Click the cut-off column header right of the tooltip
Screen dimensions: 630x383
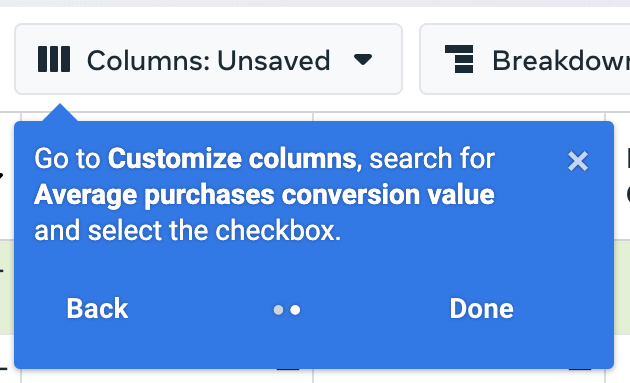[x=622, y=176]
